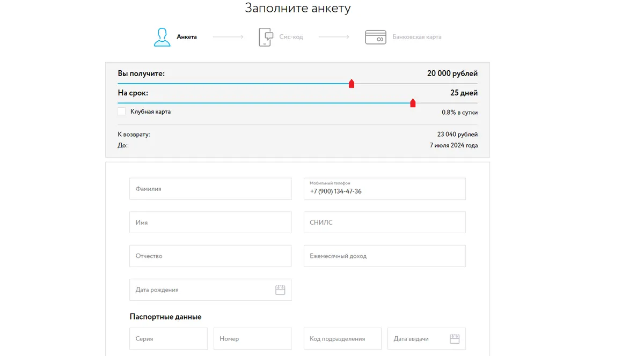Click into the Имя field

coord(210,222)
